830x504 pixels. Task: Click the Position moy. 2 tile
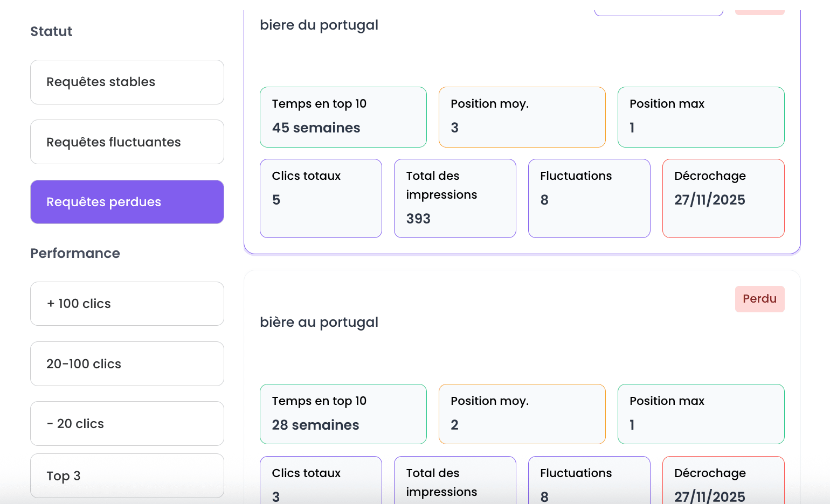coord(522,414)
